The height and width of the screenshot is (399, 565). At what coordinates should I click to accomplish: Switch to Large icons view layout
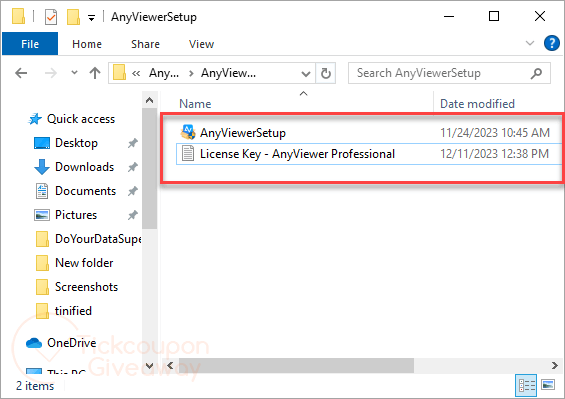point(548,385)
